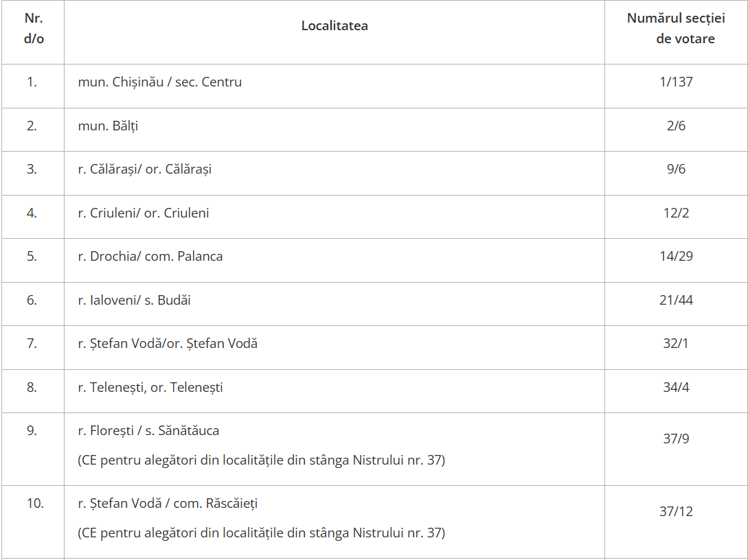Click the row number 8. cell
748x560 pixels.
tap(32, 388)
